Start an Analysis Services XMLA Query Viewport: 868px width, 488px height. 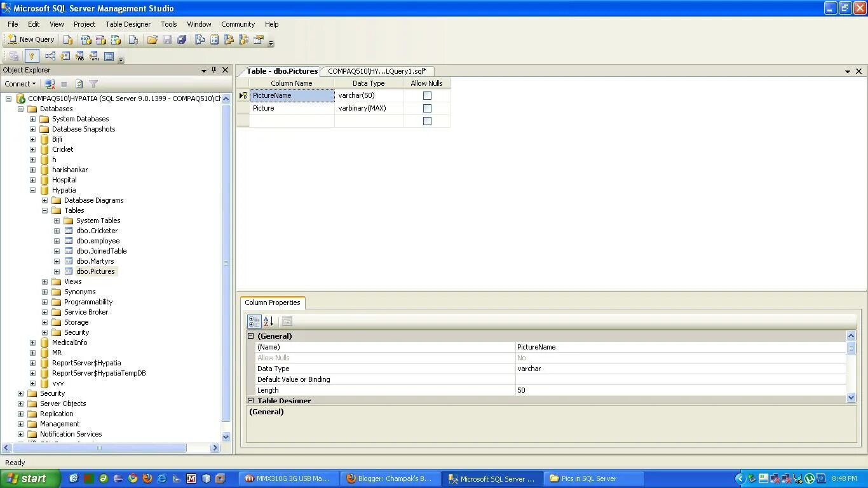[x=116, y=39]
